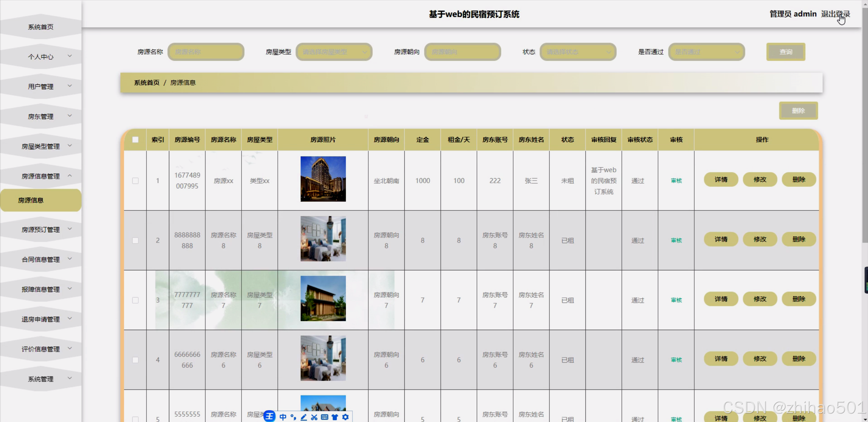This screenshot has width=868, height=422.
Task: Open the 房屋类型 dropdown selector
Action: tap(334, 52)
